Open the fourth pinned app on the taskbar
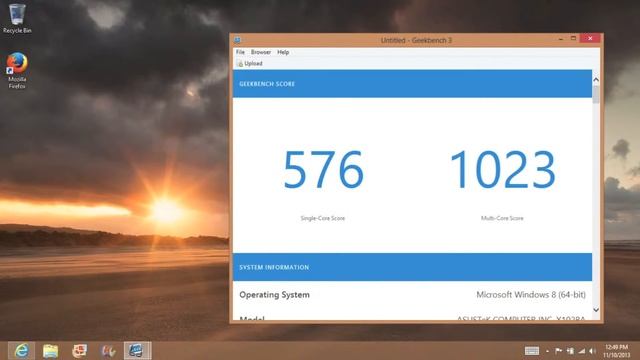This screenshot has width=640, height=360. (108, 351)
